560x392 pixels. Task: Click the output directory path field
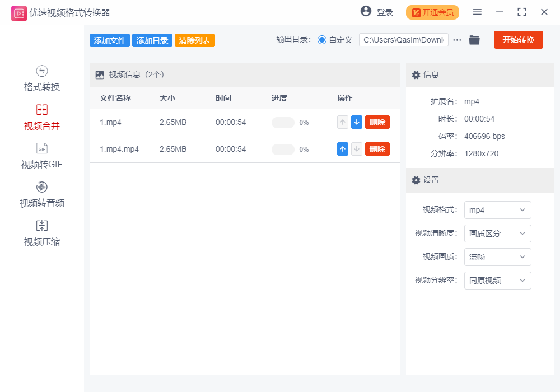(x=402, y=40)
